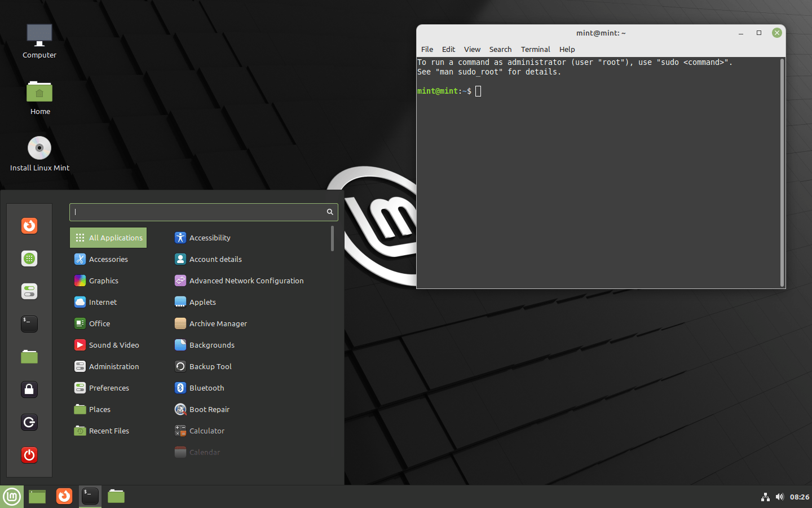The image size is (812, 508).
Task: Open System Settings toggle icon in favorites
Action: [29, 291]
